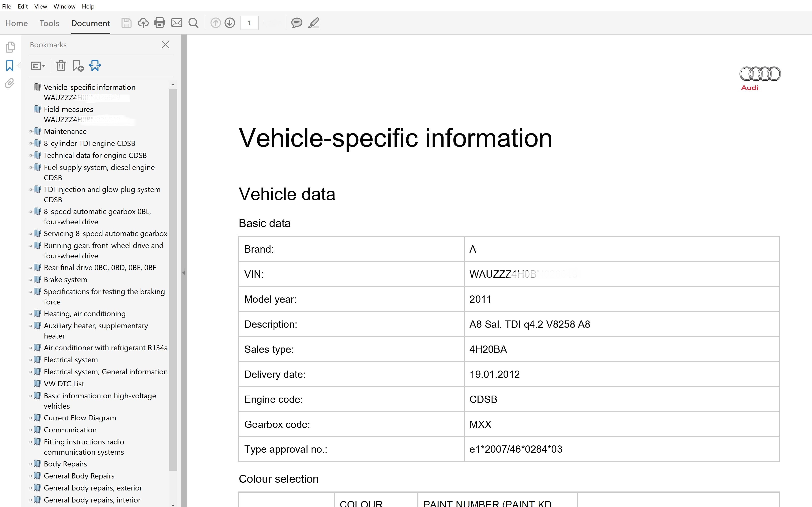
Task: Show the page thumbnails panel
Action: click(x=10, y=47)
